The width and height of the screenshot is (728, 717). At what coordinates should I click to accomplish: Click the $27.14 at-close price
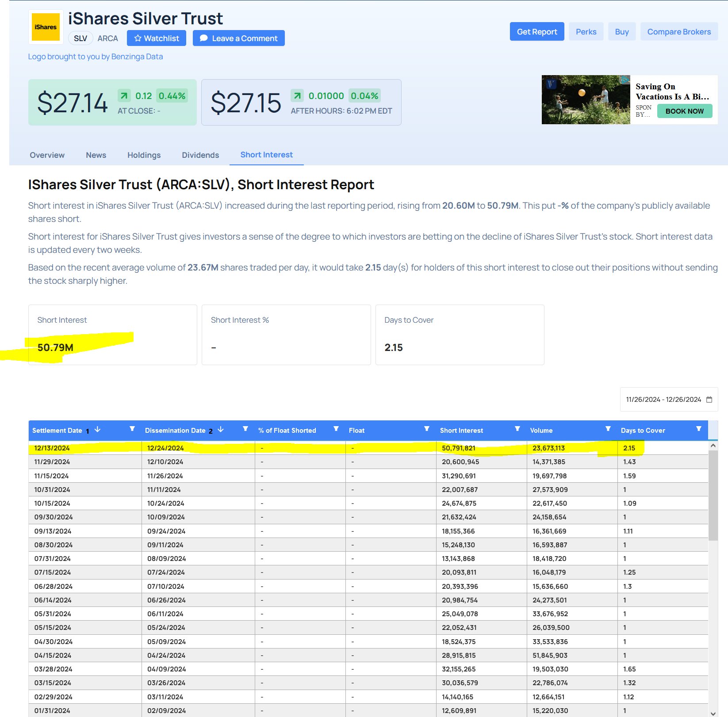[72, 103]
